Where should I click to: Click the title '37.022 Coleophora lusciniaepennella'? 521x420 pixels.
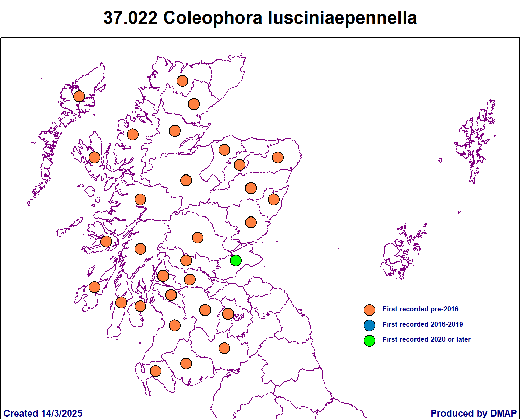pos(260,18)
